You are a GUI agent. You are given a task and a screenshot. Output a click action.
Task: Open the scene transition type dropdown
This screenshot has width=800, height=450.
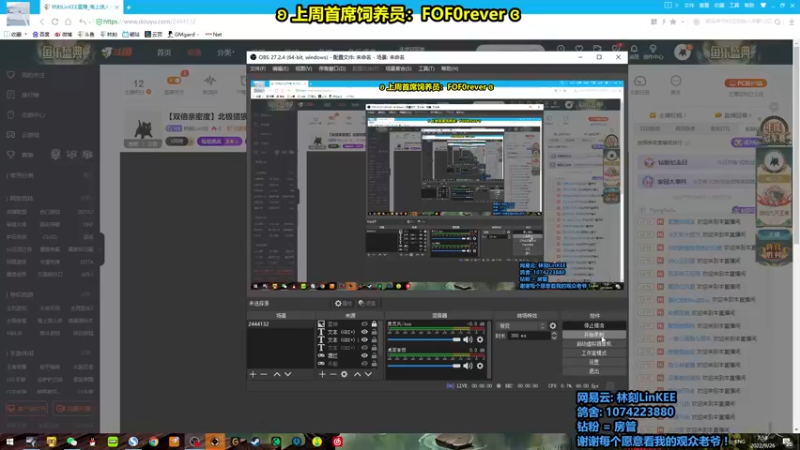click(522, 326)
